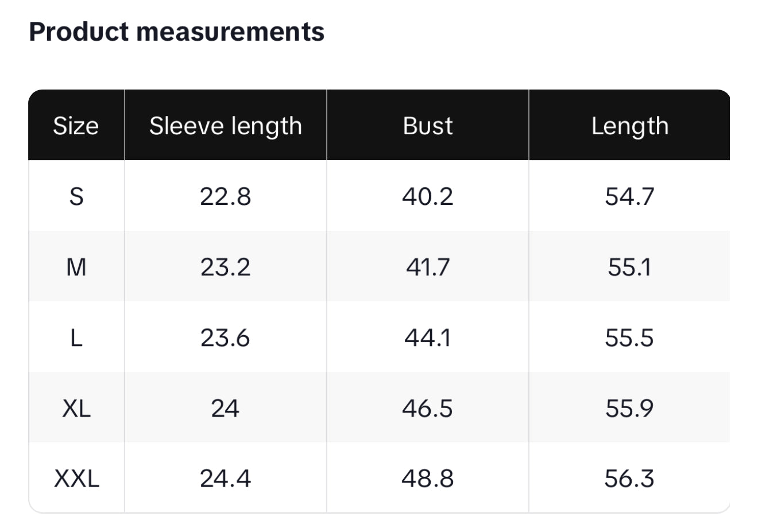Select the XL size row label
758x532 pixels.
tap(76, 408)
